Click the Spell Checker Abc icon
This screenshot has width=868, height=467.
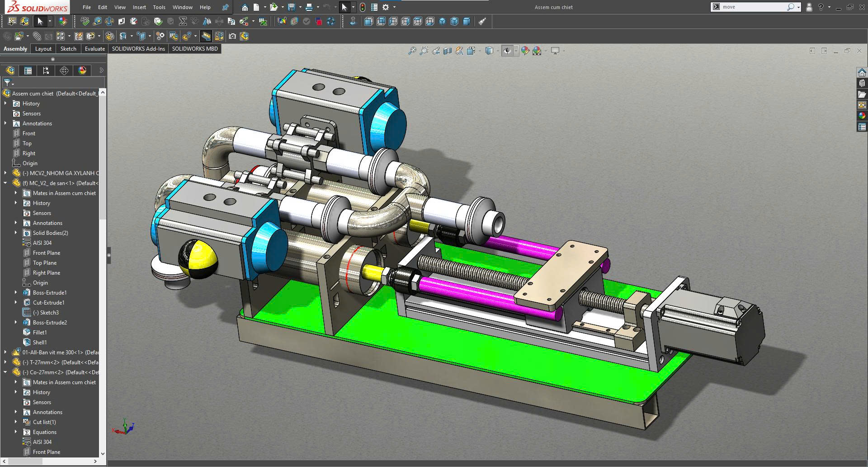coord(85,21)
